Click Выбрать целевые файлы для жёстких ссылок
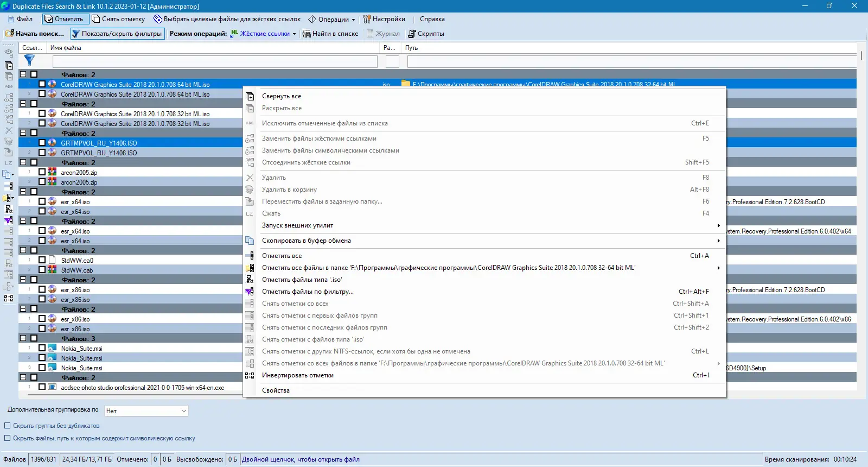 227,19
